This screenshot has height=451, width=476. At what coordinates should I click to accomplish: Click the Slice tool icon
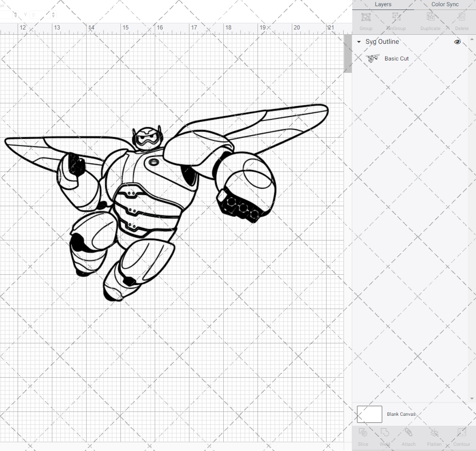pyautogui.click(x=363, y=432)
